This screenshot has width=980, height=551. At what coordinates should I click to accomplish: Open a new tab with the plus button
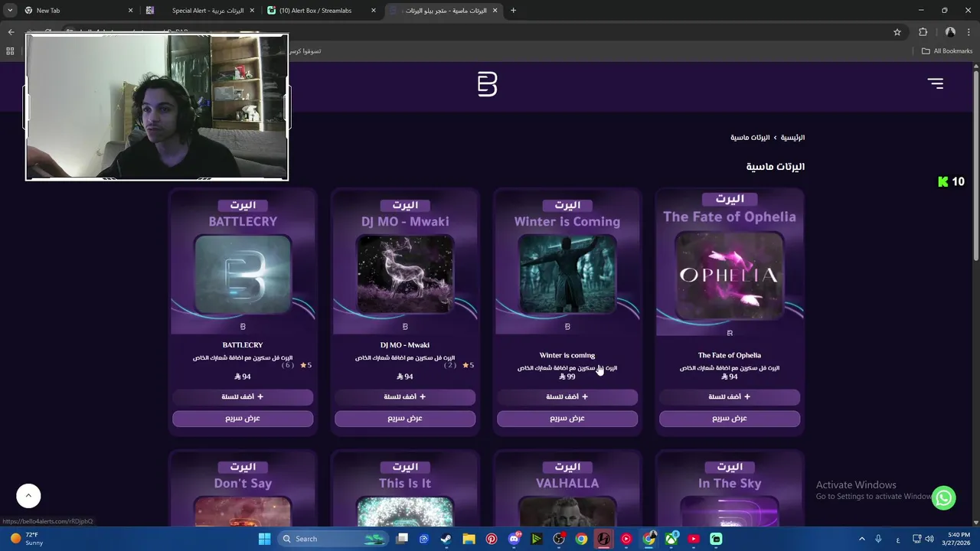513,11
